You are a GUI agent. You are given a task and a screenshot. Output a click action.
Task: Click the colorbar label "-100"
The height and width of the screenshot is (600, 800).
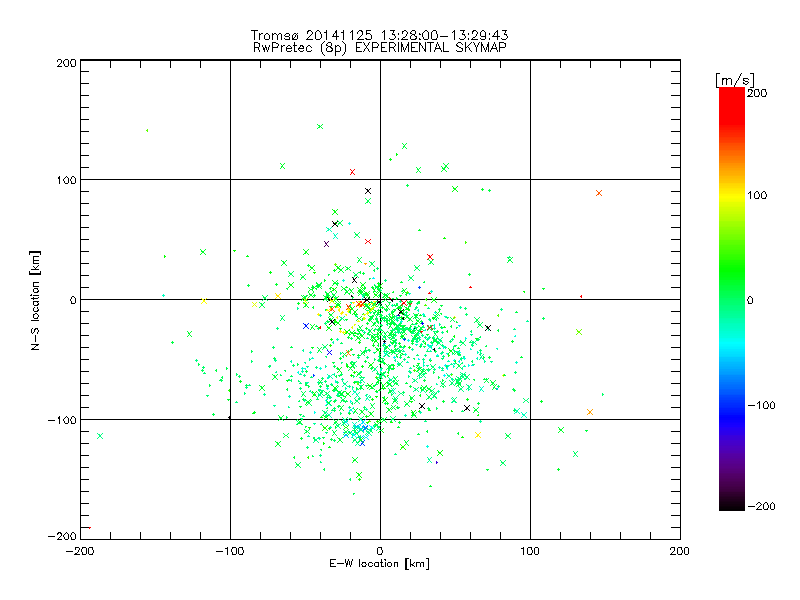click(761, 405)
